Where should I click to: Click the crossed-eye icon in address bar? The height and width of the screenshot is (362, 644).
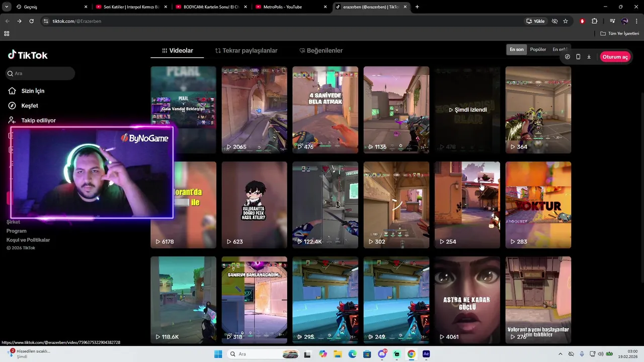click(x=554, y=21)
